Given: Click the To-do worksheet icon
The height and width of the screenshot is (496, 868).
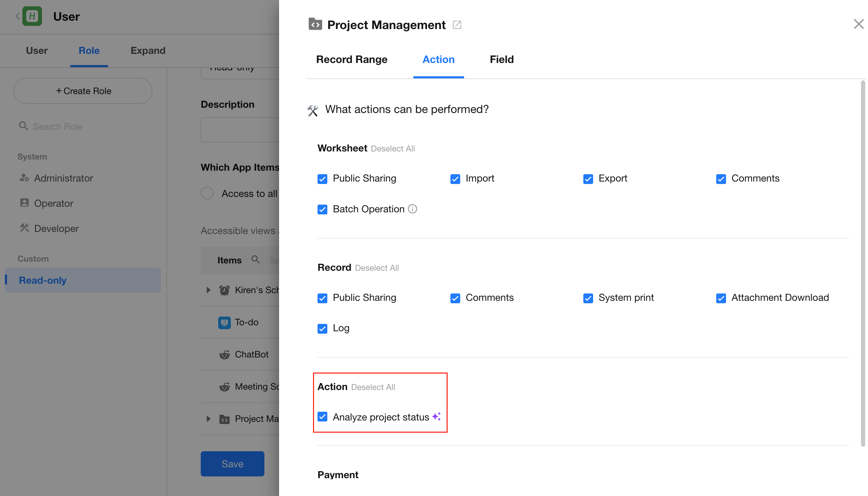Looking at the screenshot, I should pos(224,322).
